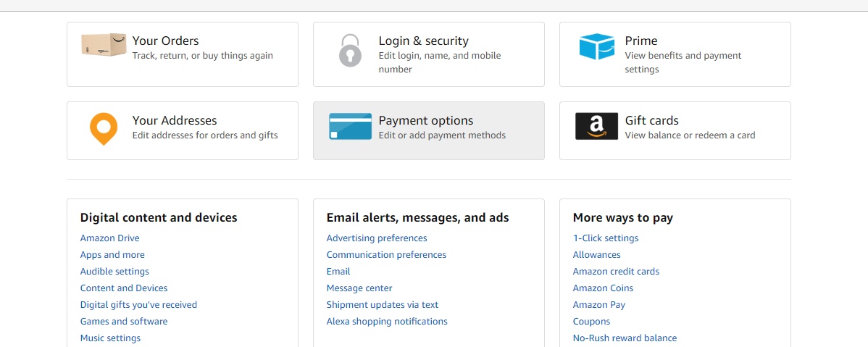View No-Rush reward balance

[x=625, y=338]
